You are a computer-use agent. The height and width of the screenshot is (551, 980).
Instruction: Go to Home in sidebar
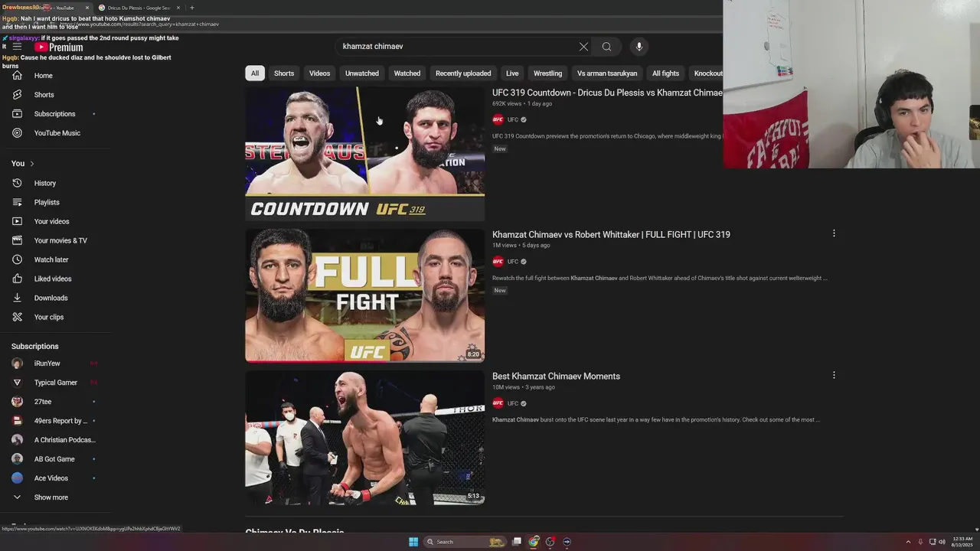[55, 76]
